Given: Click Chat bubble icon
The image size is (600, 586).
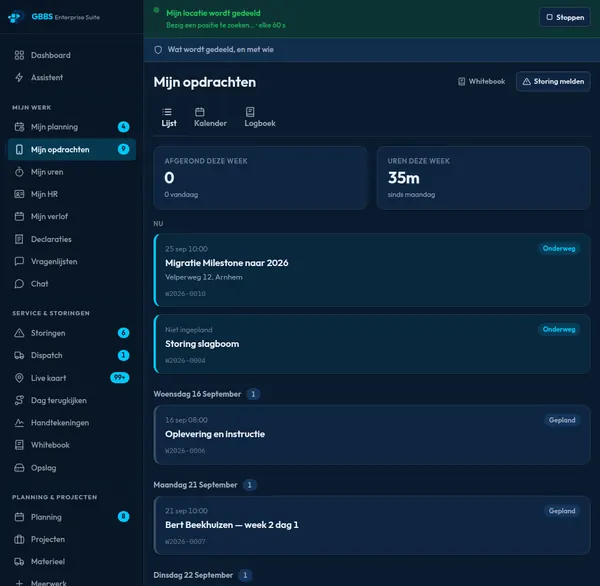Looking at the screenshot, I should pyautogui.click(x=19, y=284).
